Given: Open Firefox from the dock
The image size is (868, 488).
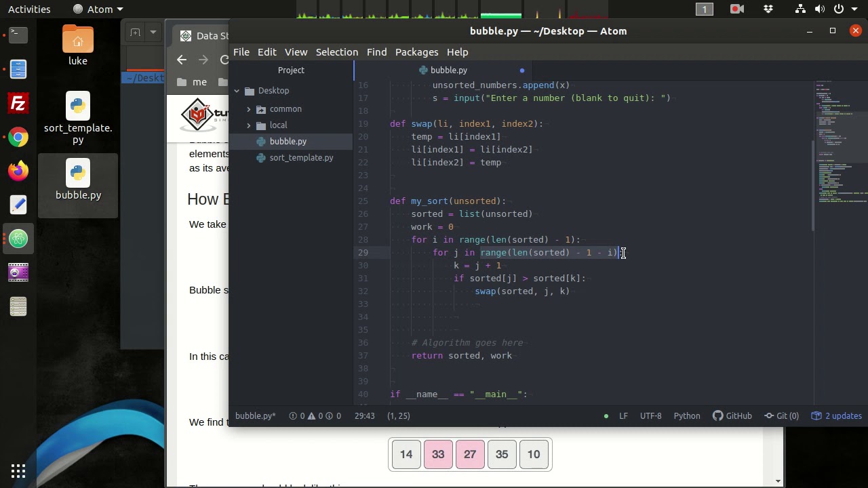Looking at the screenshot, I should [x=18, y=171].
